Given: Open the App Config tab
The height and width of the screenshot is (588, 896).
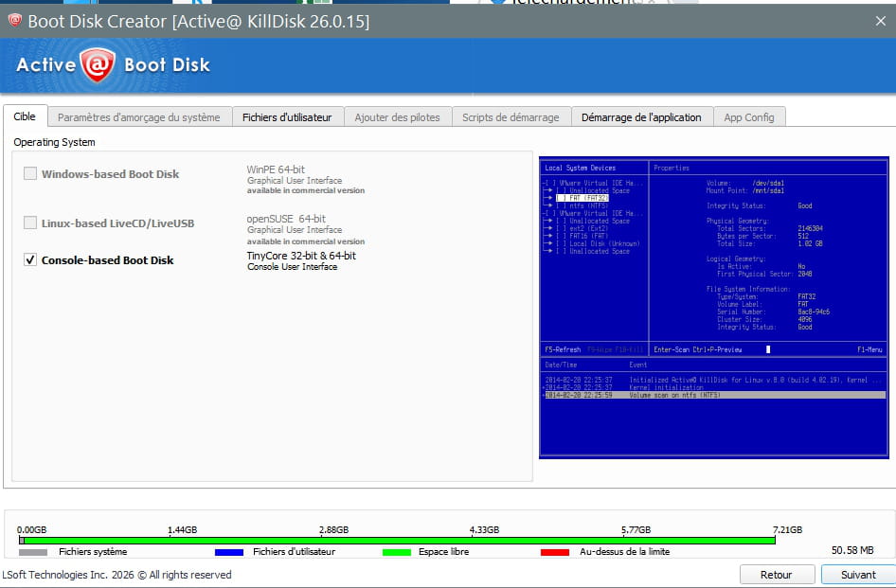Looking at the screenshot, I should pos(748,117).
